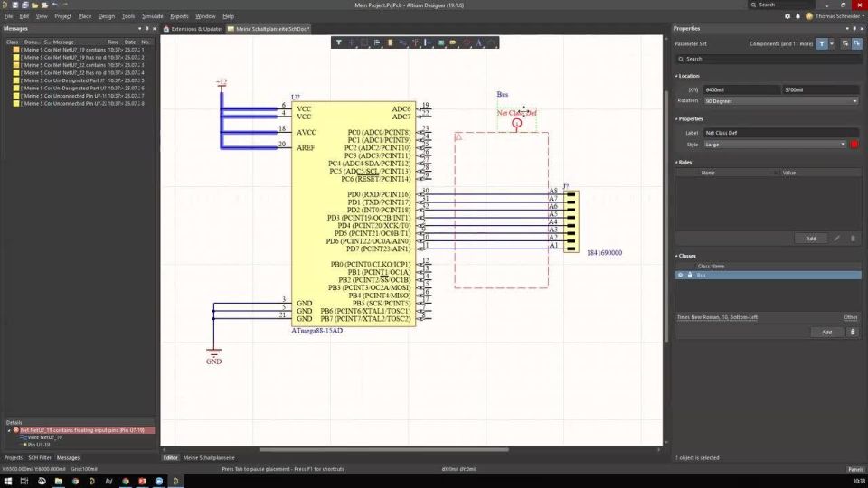Click the sheet symbol tool in the active bar
This screenshot has height=488, width=868.
coord(440,42)
